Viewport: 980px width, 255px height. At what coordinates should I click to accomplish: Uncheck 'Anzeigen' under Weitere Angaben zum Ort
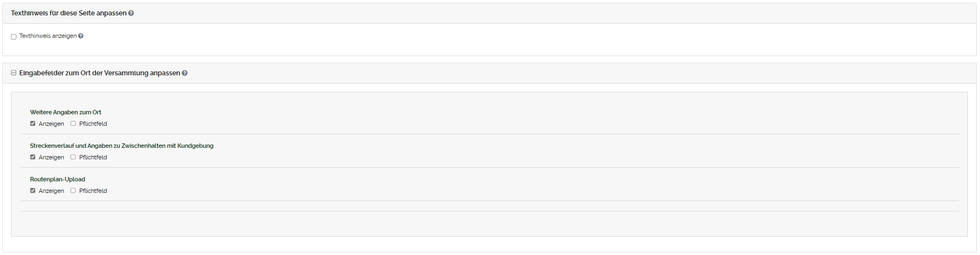coord(33,124)
